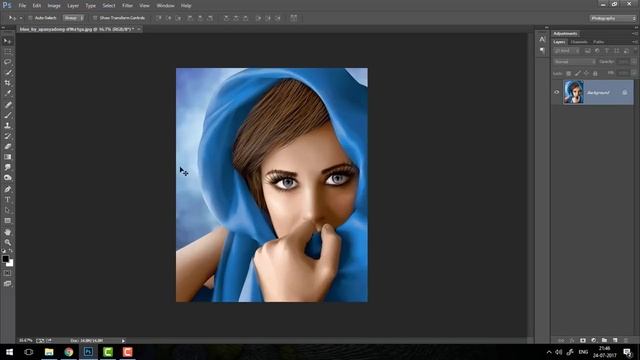Open the Fill slider dropdown arrow
This screenshot has height=360, width=640.
(633, 73)
